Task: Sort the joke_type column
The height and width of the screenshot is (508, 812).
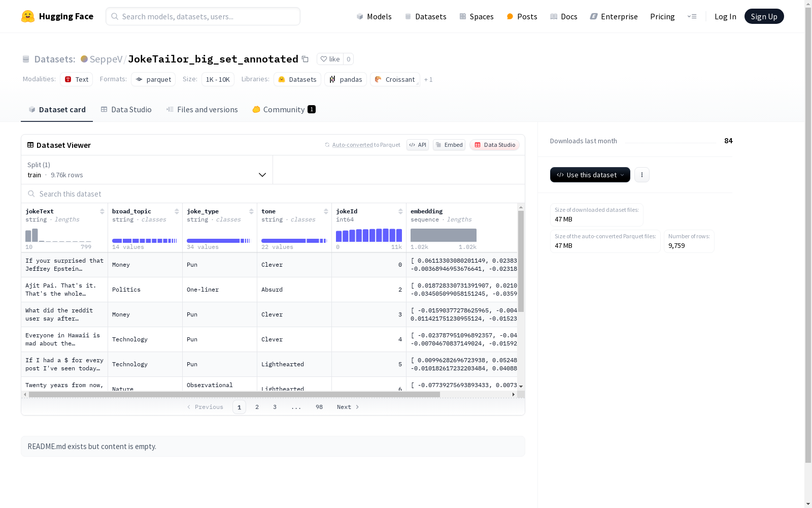Action: tap(251, 211)
